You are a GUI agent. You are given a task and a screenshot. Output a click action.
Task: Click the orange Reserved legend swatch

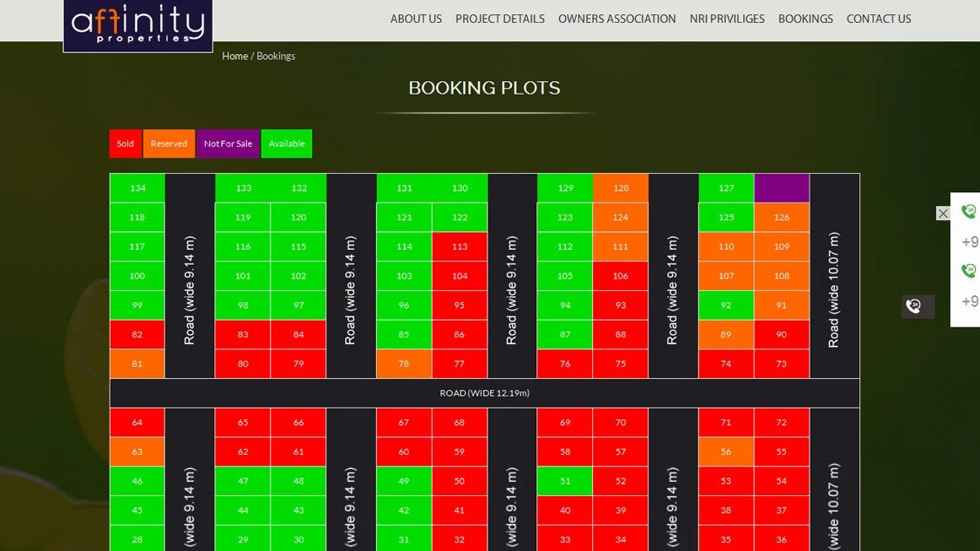click(169, 143)
